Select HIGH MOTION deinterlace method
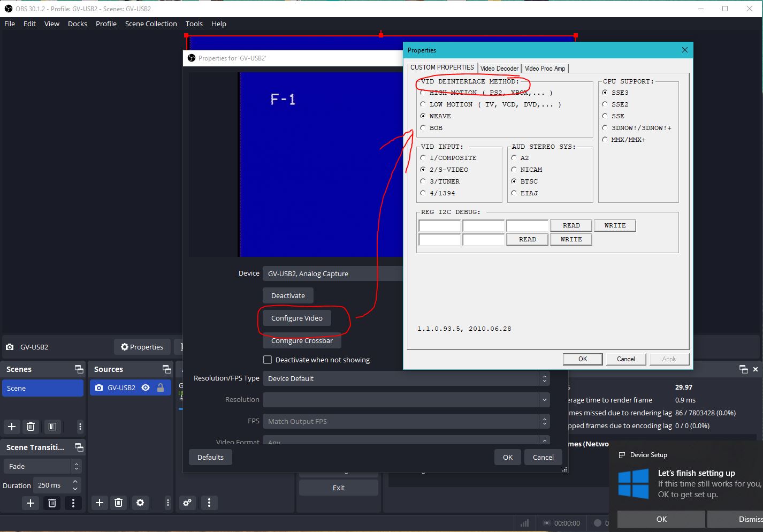The height and width of the screenshot is (532, 763). 423,93
